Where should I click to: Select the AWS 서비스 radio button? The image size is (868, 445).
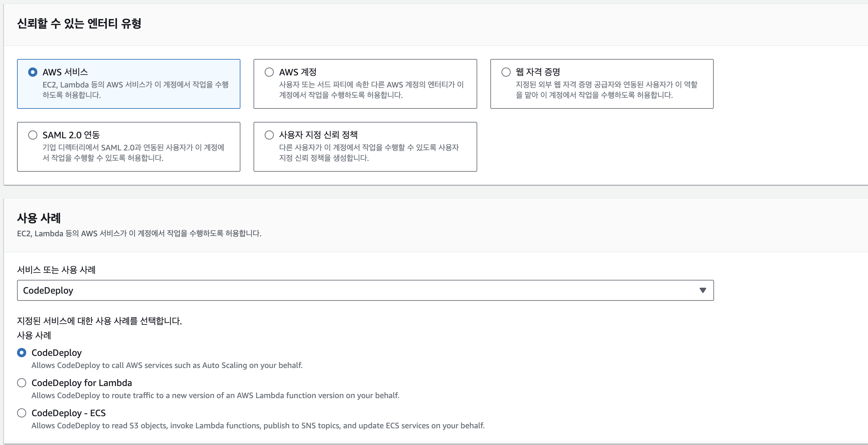(32, 72)
